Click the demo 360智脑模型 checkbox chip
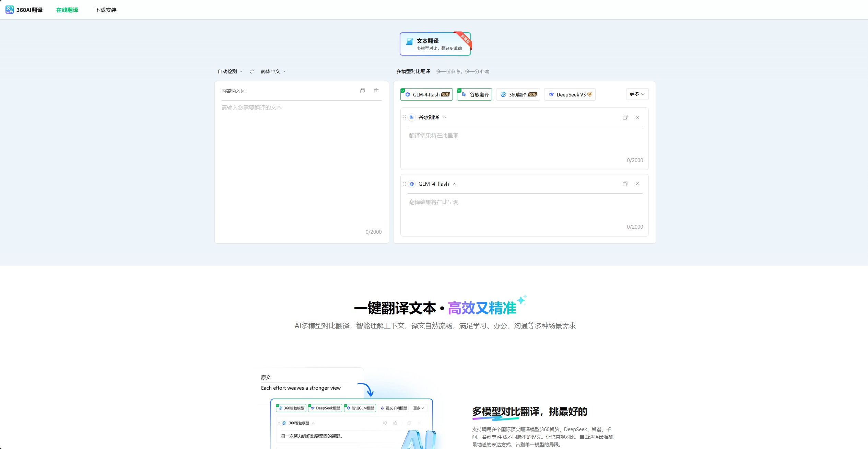This screenshot has width=868, height=449. [291, 408]
